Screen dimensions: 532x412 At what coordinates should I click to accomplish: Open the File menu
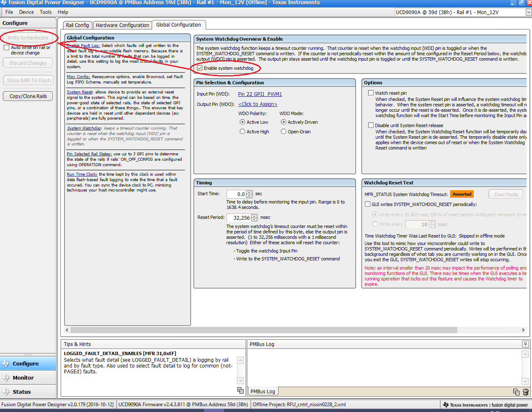[9, 12]
